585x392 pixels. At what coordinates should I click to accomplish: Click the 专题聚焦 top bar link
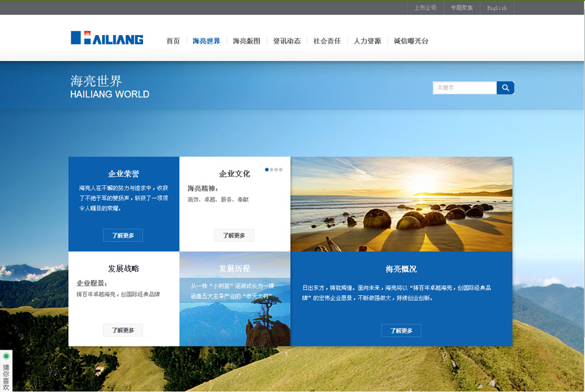click(461, 8)
